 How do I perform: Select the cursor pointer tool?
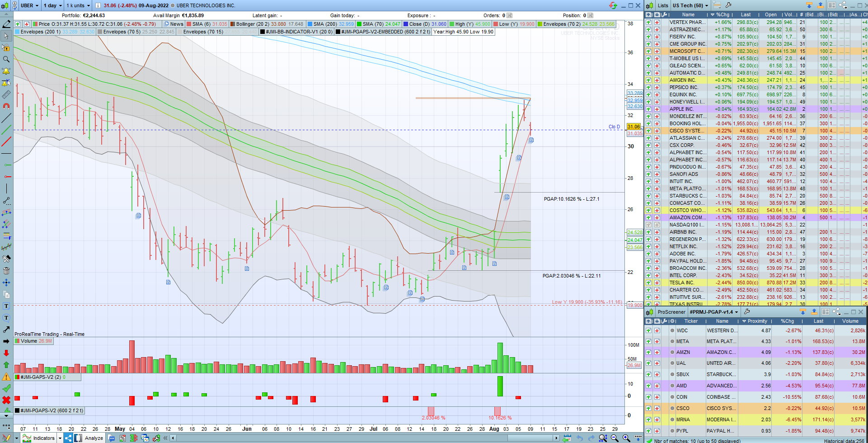(x=6, y=36)
